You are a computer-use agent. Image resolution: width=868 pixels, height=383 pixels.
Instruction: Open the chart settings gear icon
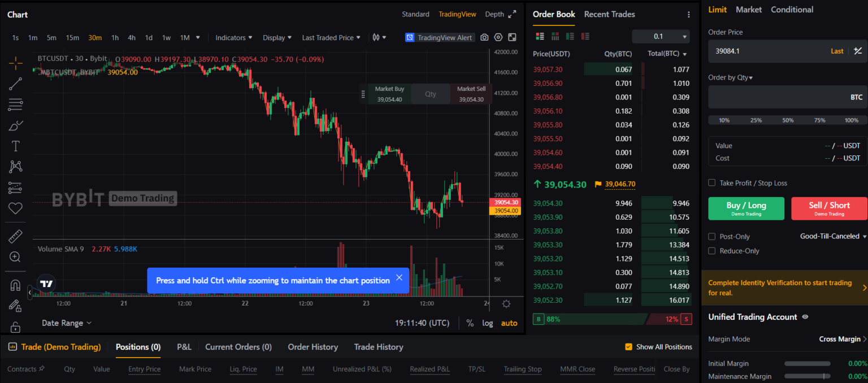point(506,303)
